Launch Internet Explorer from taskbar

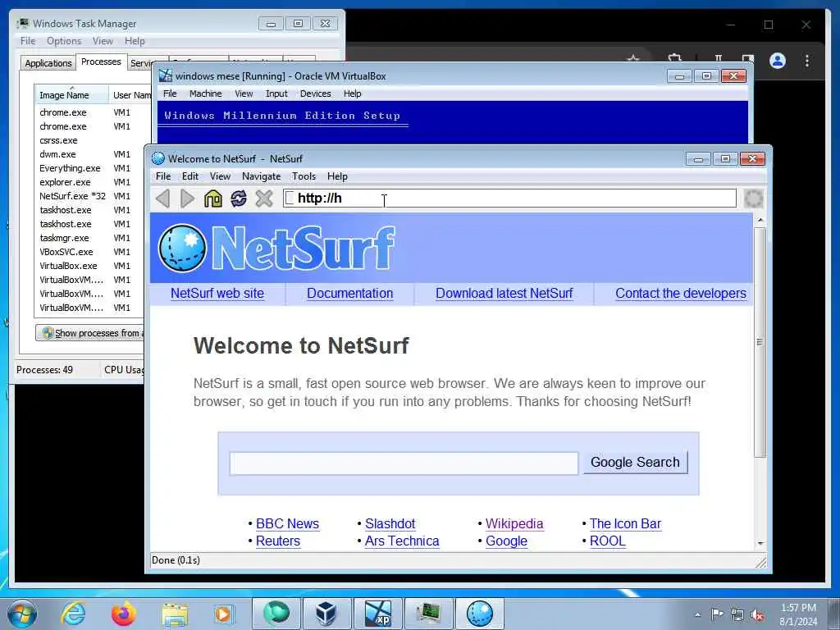click(73, 614)
